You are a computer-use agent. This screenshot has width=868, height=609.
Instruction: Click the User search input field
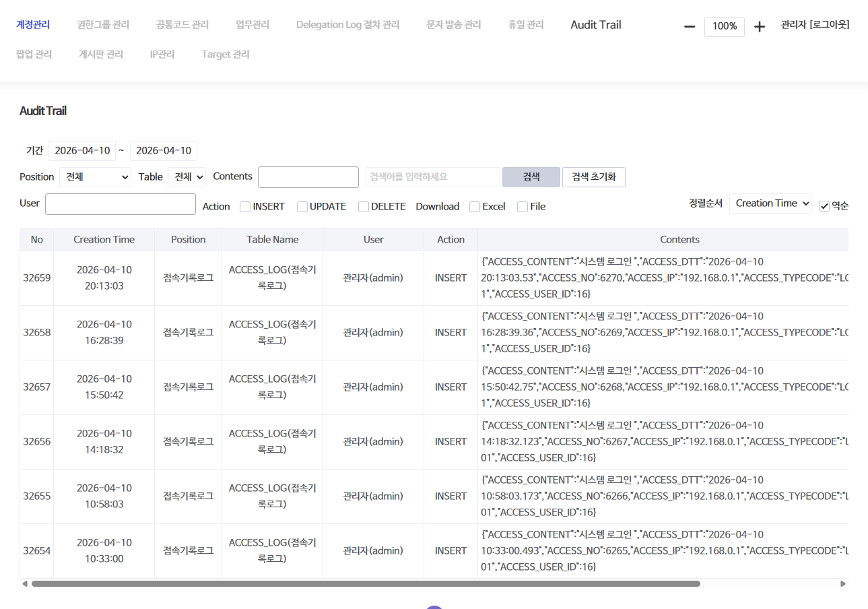(120, 203)
